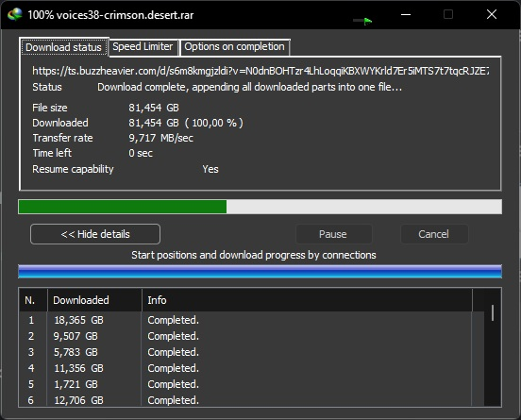Click the IDM app icon in title bar
This screenshot has width=521, height=420.
(x=15, y=14)
